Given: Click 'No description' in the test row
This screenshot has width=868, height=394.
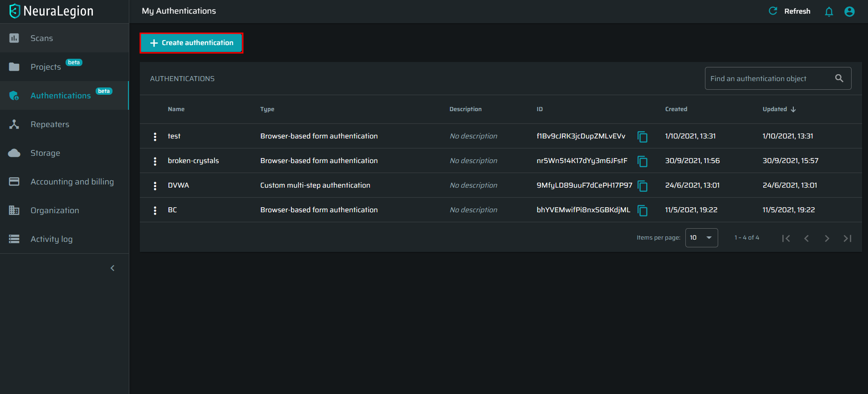Looking at the screenshot, I should pyautogui.click(x=473, y=136).
